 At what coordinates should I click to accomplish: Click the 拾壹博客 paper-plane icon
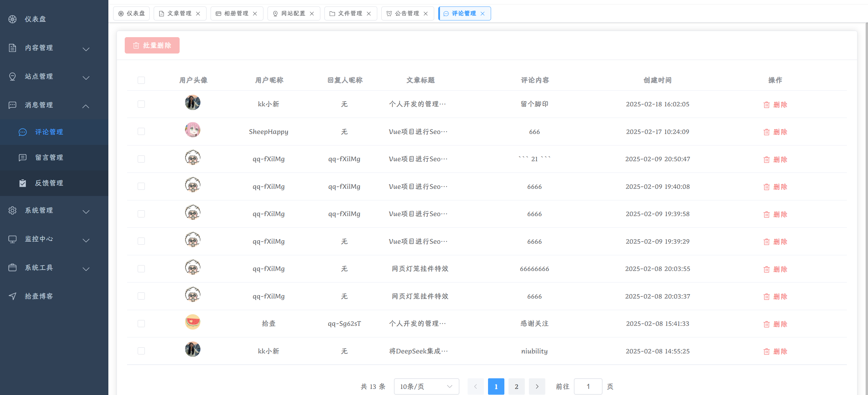click(13, 296)
